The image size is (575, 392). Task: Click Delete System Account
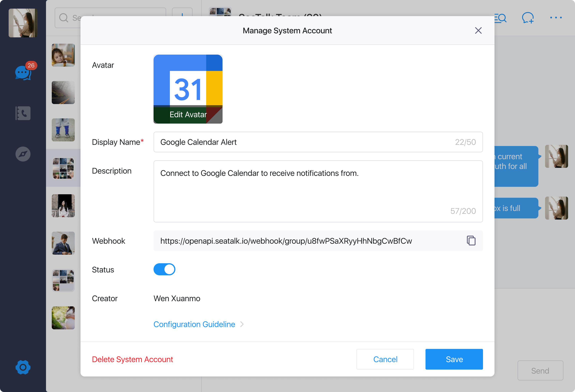(x=132, y=359)
